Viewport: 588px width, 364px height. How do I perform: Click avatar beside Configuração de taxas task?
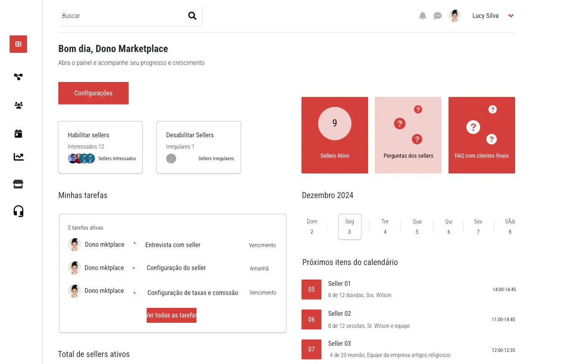point(75,291)
